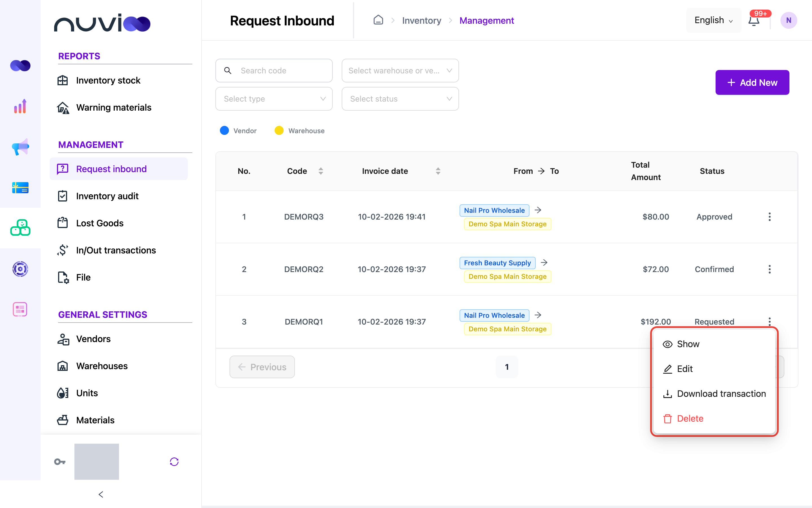
Task: Click the yellow Warehouse legend dot
Action: (279, 130)
